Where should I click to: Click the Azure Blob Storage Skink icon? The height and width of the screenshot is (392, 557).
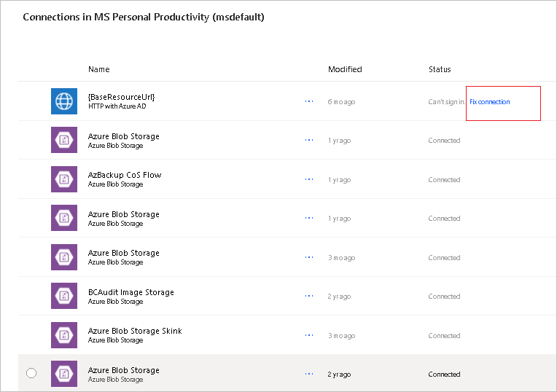64,335
